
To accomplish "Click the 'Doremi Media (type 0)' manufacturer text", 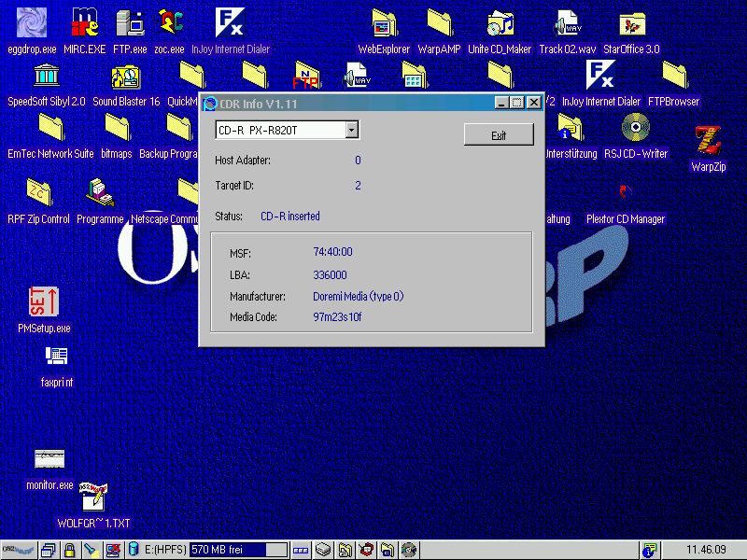I will pos(359,296).
